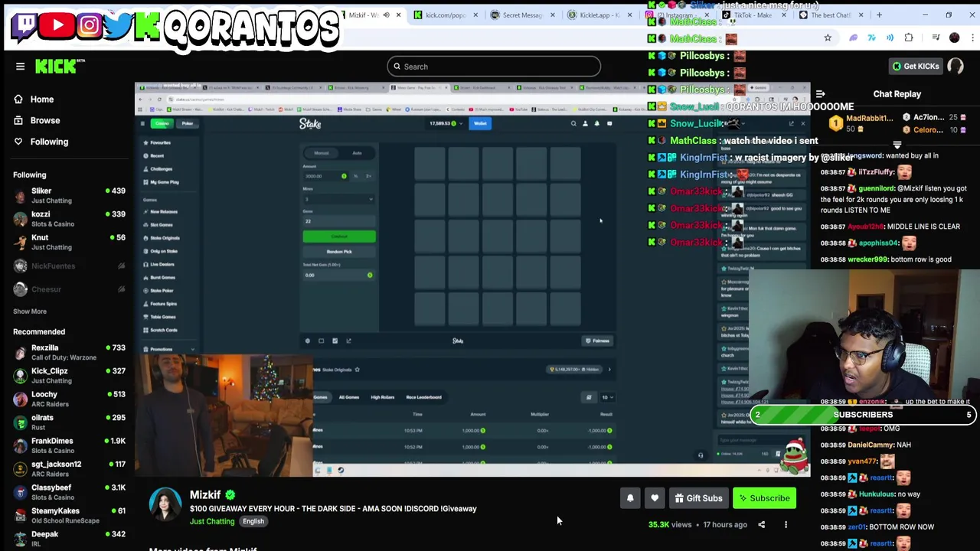
Task: Open sgt_jackson12 channel avatar
Action: pos(20,468)
